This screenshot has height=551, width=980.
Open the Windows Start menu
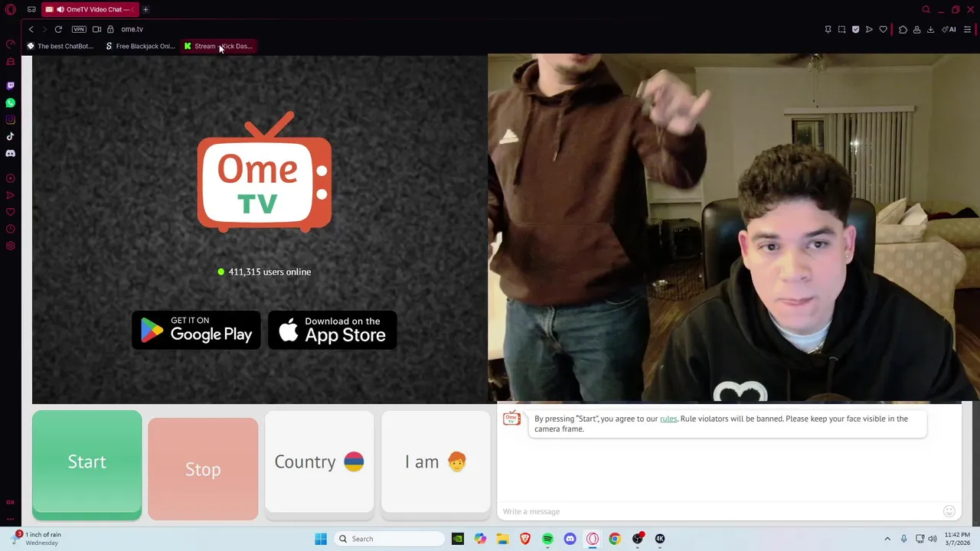point(321,539)
